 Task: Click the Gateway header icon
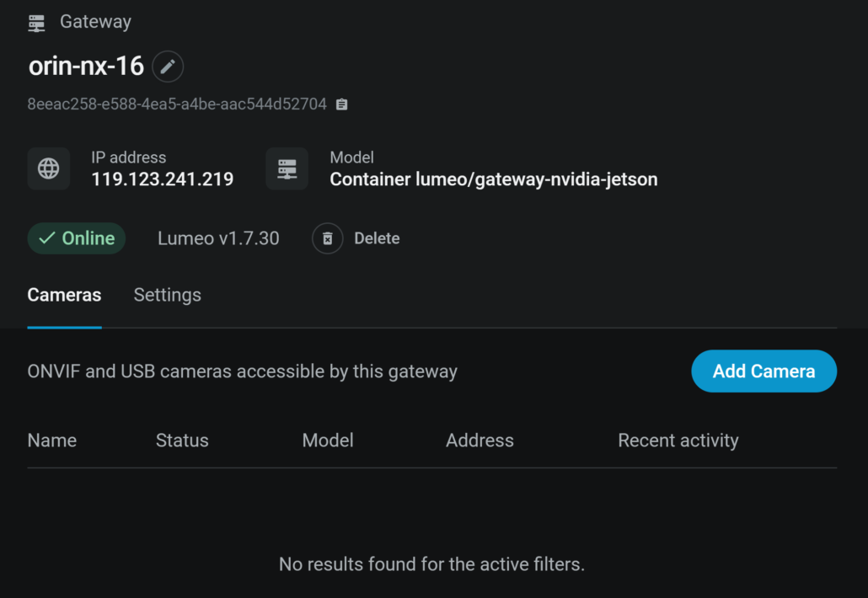pos(36,23)
